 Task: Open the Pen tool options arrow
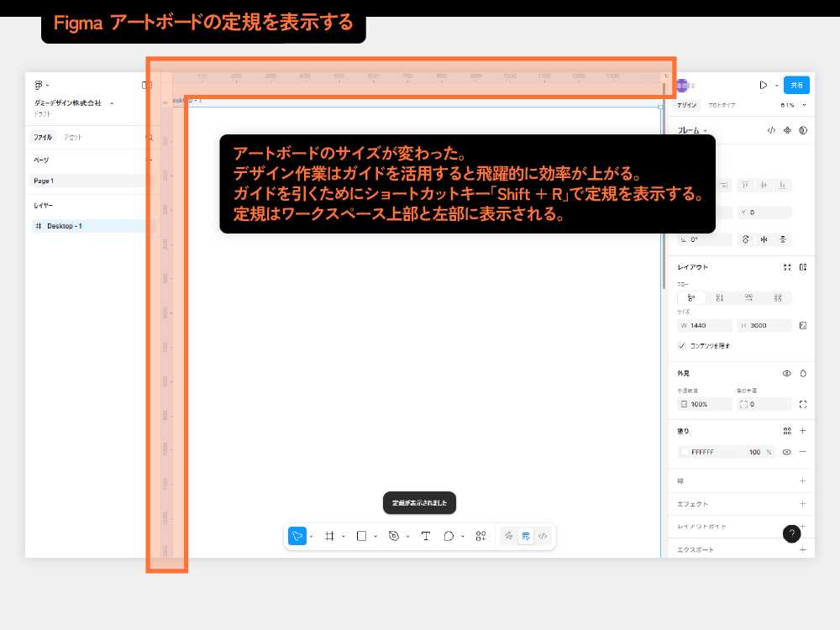[407, 536]
